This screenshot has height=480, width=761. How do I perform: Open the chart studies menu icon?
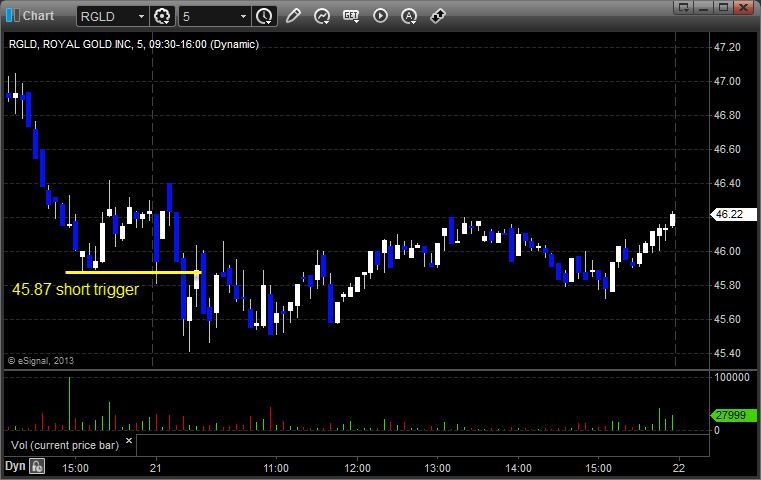click(x=322, y=17)
